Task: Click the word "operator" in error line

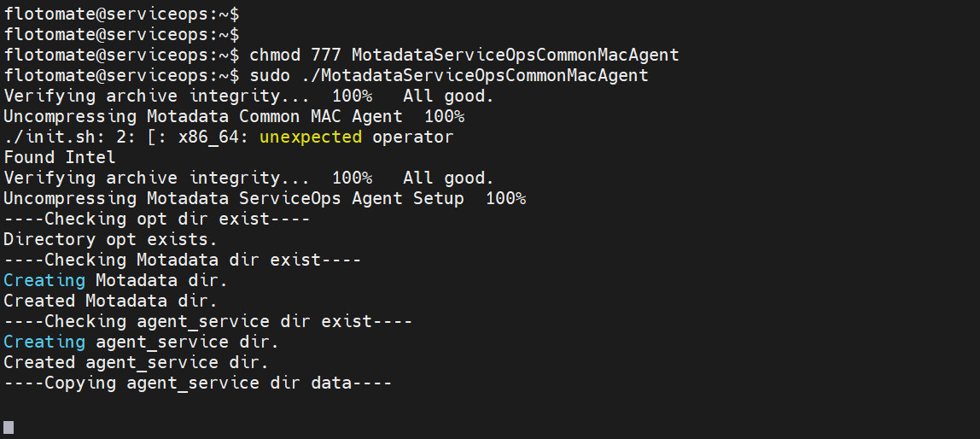Action: pos(412,137)
